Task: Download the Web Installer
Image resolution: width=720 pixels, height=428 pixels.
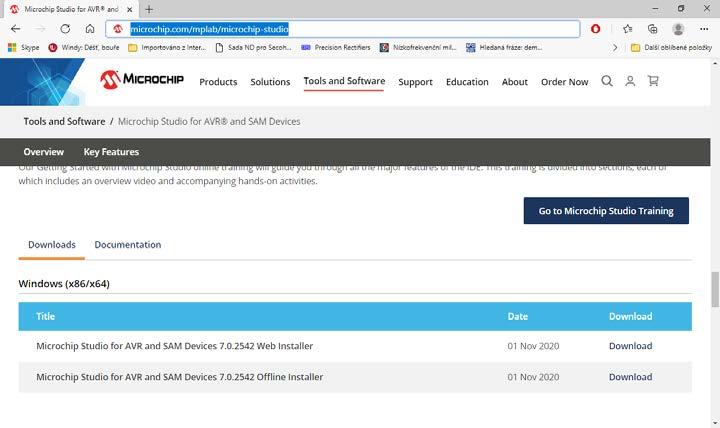Action: pyautogui.click(x=630, y=346)
